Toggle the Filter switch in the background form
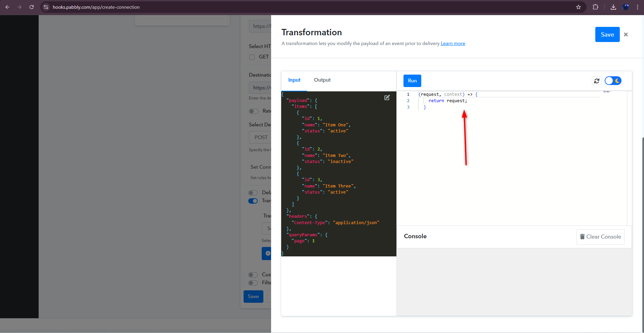 tap(253, 283)
